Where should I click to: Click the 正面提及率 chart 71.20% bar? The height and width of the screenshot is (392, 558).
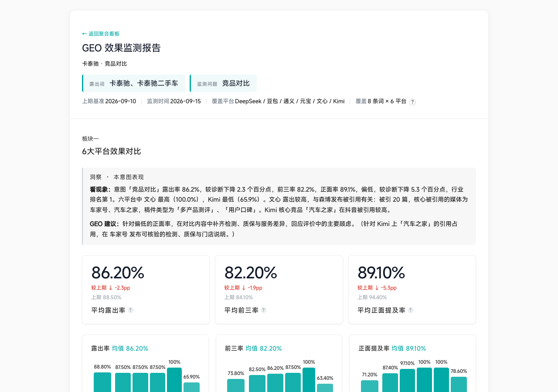(370, 386)
